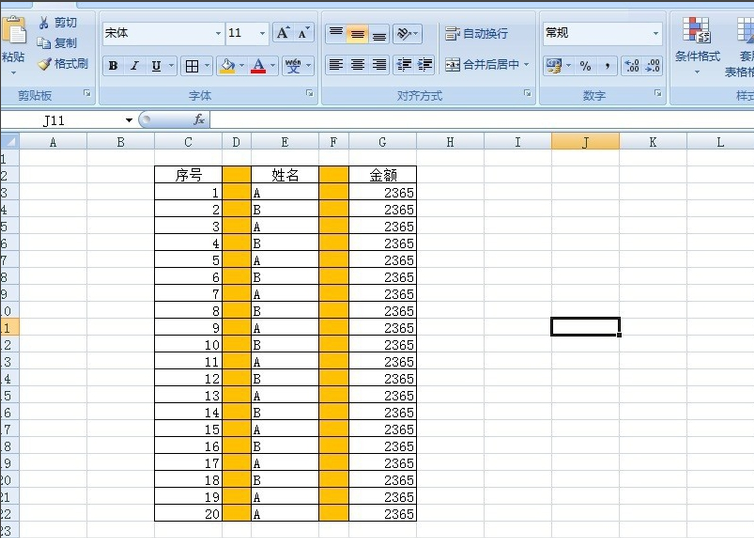Screen dimensions: 754x538
Task: Decrease decimal places icon
Action: pyautogui.click(x=653, y=66)
